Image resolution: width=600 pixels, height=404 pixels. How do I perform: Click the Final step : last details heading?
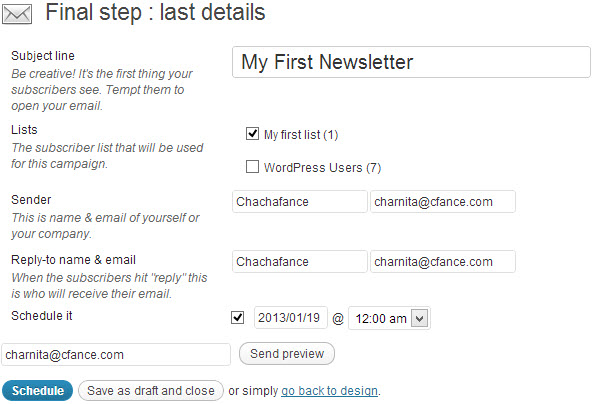pyautogui.click(x=155, y=14)
